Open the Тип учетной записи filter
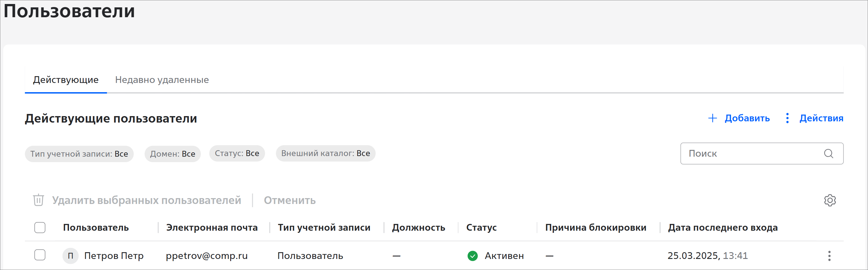 [79, 154]
